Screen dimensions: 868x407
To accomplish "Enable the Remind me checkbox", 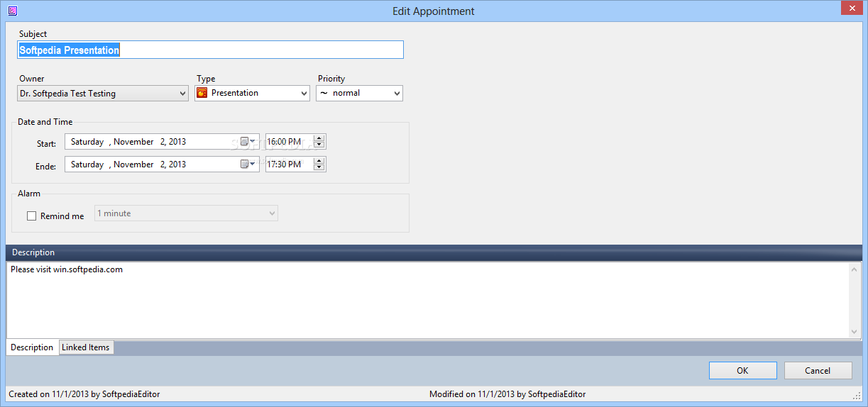I will tap(31, 216).
